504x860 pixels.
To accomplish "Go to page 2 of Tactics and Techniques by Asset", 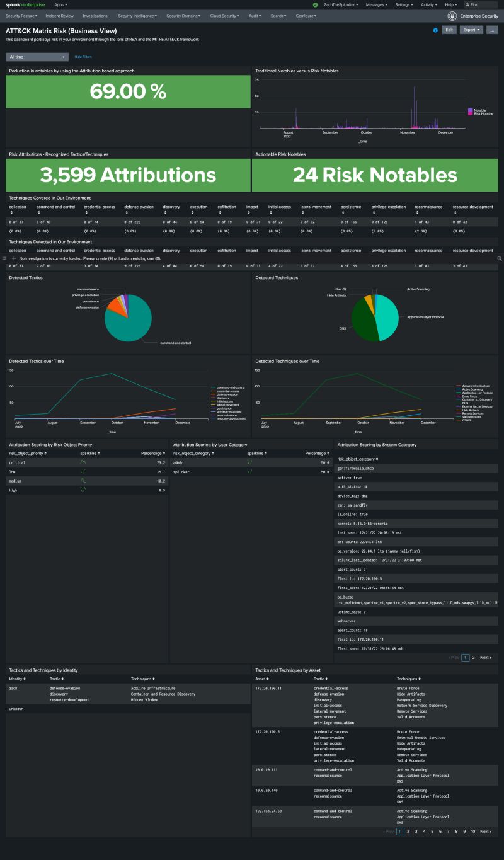I will pos(409,832).
